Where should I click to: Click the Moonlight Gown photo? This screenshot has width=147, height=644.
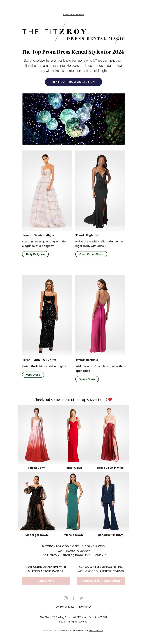37,501
